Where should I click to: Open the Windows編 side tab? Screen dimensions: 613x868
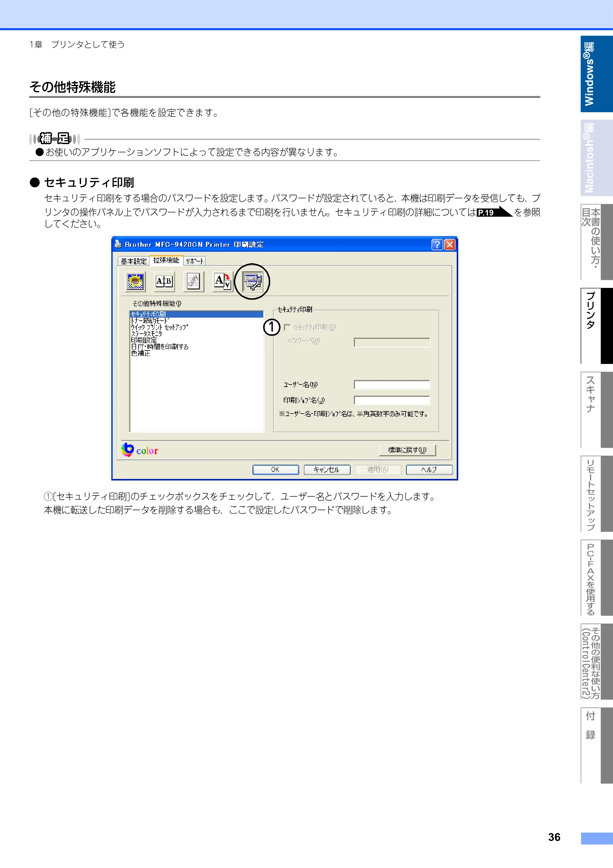596,74
